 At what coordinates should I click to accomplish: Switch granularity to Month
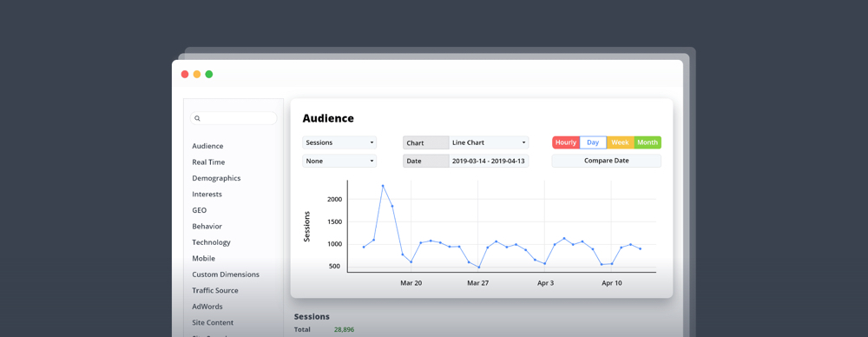pos(648,142)
